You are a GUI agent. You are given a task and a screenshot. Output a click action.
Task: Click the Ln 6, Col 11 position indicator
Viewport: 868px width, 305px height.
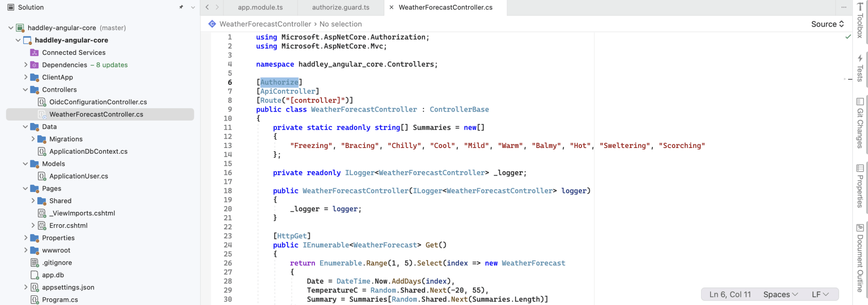730,294
